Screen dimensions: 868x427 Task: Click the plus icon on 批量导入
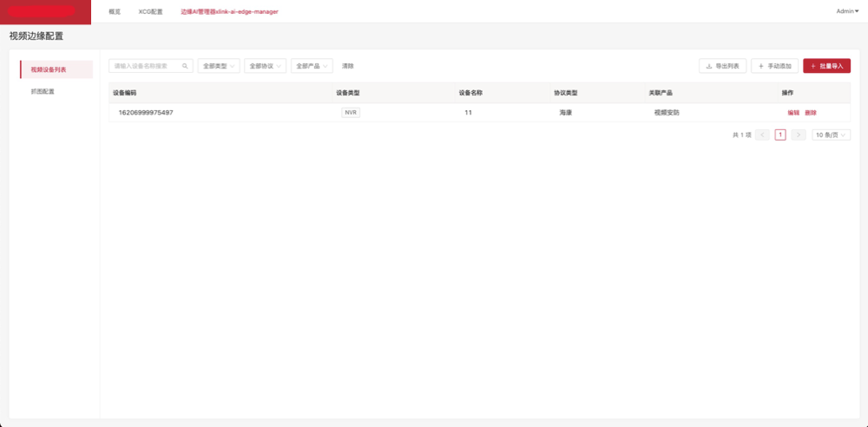click(812, 66)
